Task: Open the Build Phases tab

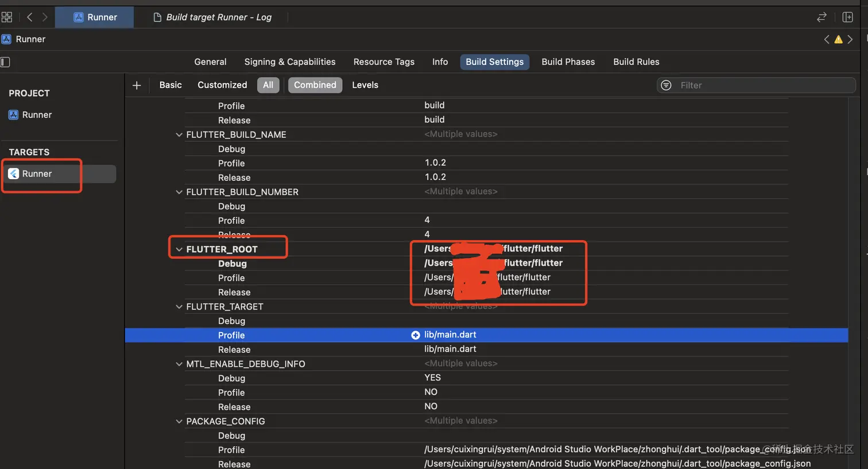Action: pyautogui.click(x=568, y=62)
